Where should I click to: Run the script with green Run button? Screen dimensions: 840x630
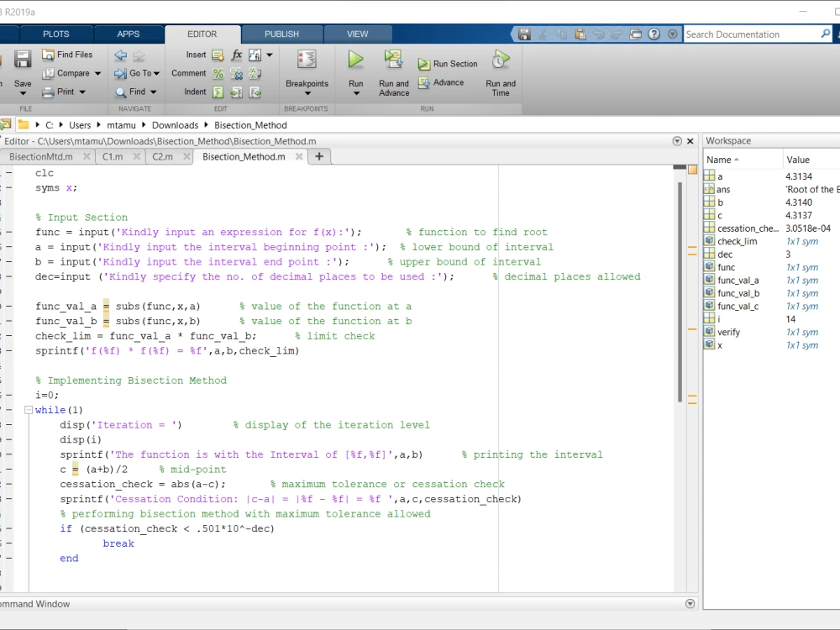(x=355, y=59)
